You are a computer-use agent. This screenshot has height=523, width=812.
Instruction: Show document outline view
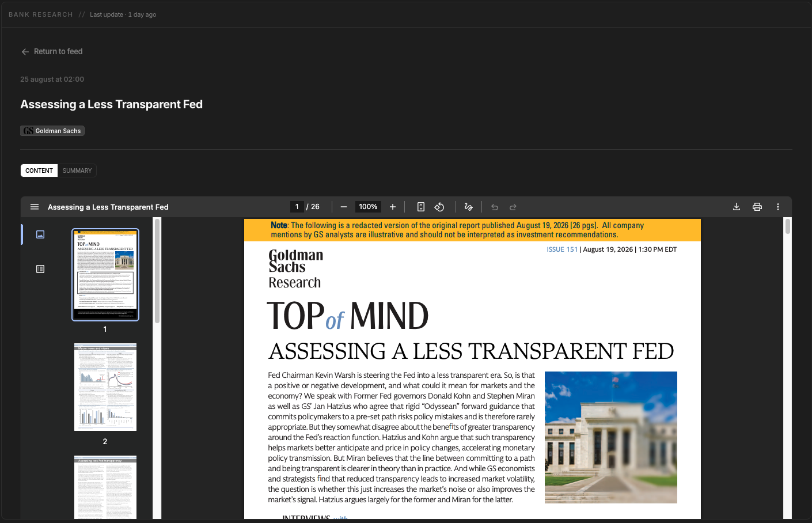[40, 269]
